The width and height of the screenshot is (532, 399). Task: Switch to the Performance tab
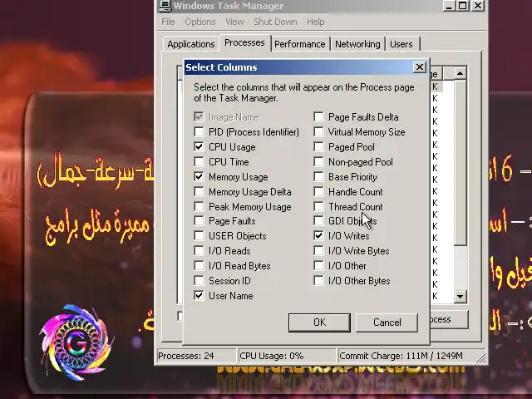300,44
